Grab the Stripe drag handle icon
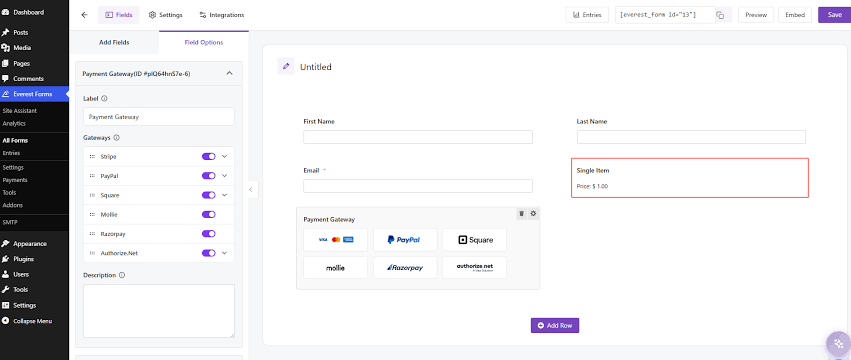 tap(92, 156)
